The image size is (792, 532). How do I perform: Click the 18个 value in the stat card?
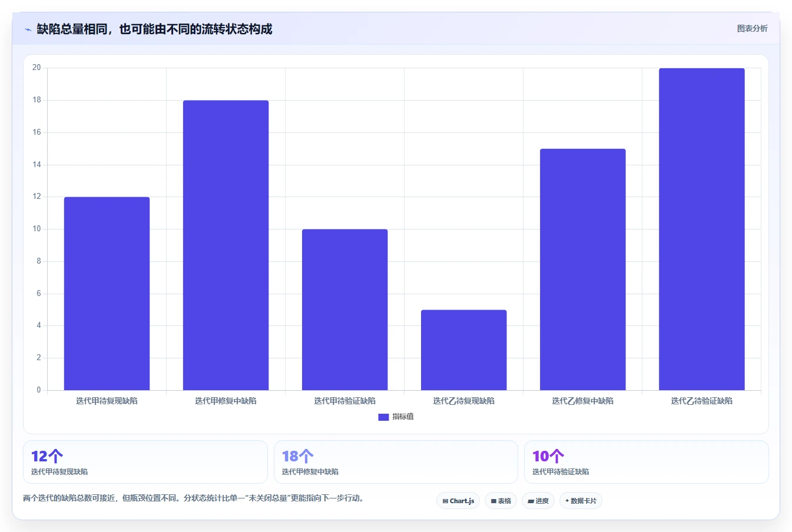[297, 456]
